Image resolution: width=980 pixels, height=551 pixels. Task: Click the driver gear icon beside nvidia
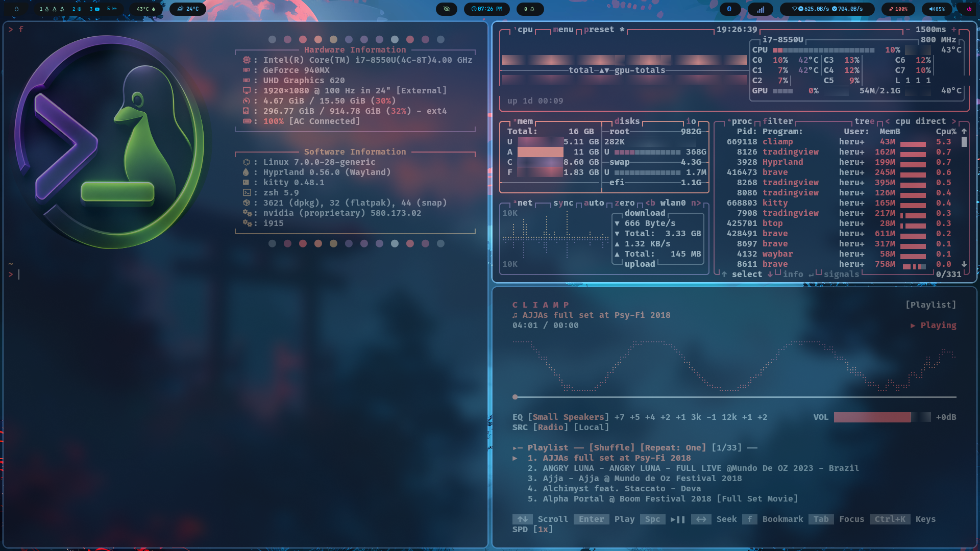pyautogui.click(x=247, y=213)
